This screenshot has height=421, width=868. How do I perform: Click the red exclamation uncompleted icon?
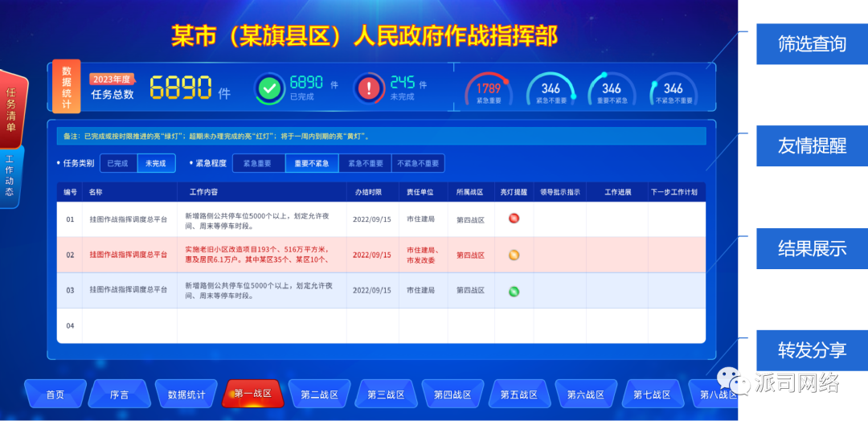tap(369, 88)
